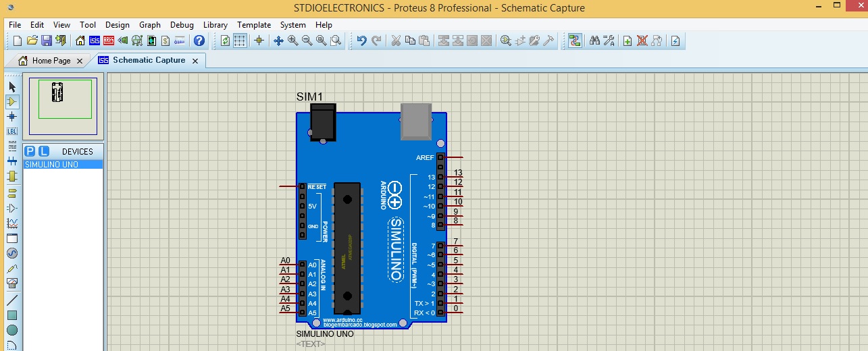The image size is (868, 351).
Task: Redraw the display with refresh icon
Action: [226, 40]
